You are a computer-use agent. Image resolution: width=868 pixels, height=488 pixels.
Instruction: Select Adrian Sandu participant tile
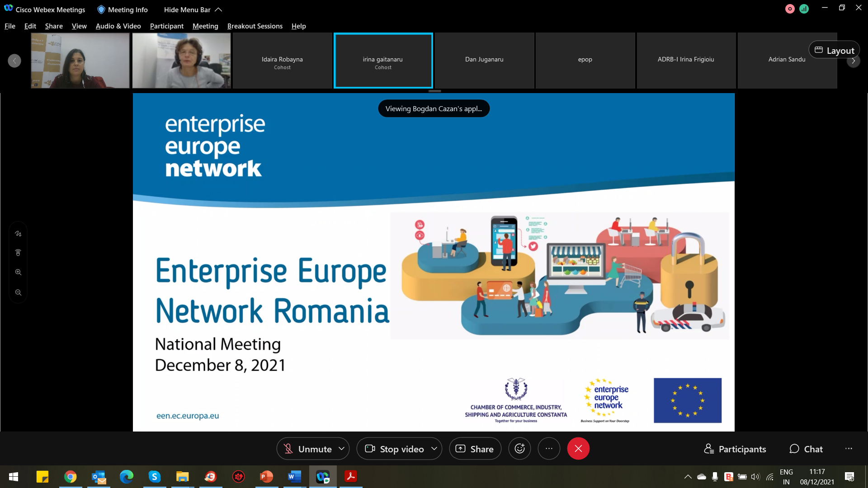(787, 61)
